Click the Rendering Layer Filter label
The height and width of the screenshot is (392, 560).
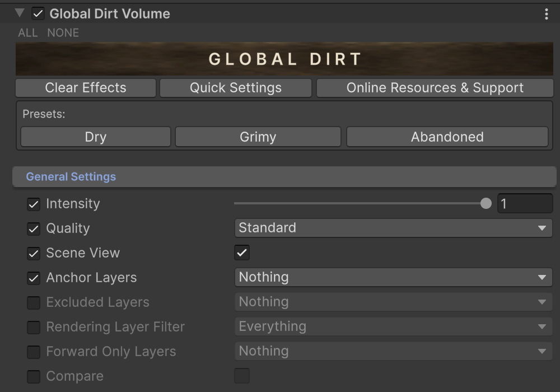coord(115,327)
